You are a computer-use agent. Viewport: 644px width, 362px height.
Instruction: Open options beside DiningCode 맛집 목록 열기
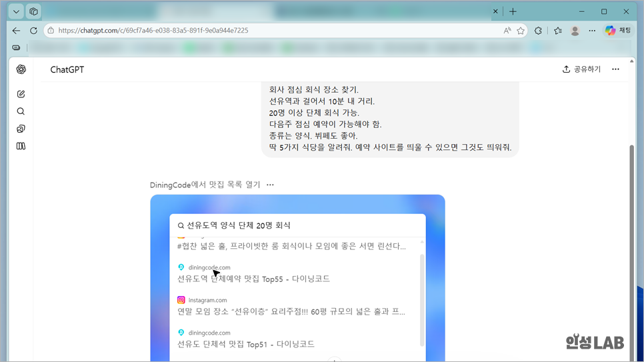click(x=270, y=185)
